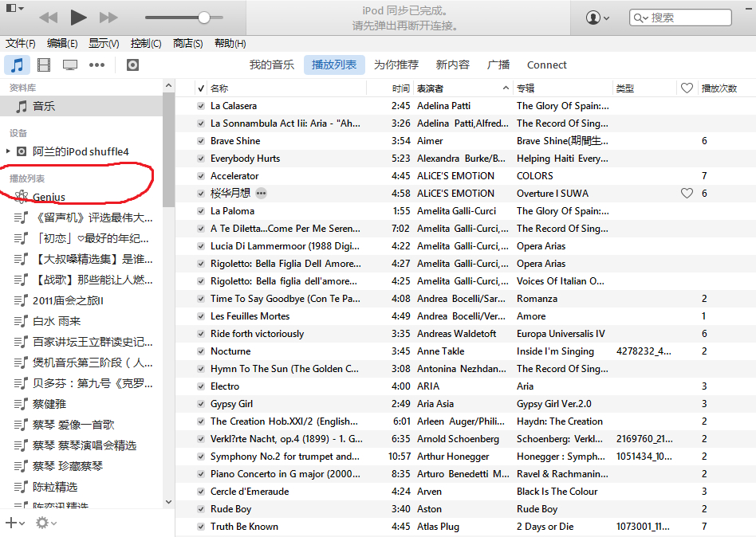Uncheck the Accelerator checkbox
The height and width of the screenshot is (537, 756).
[x=201, y=176]
